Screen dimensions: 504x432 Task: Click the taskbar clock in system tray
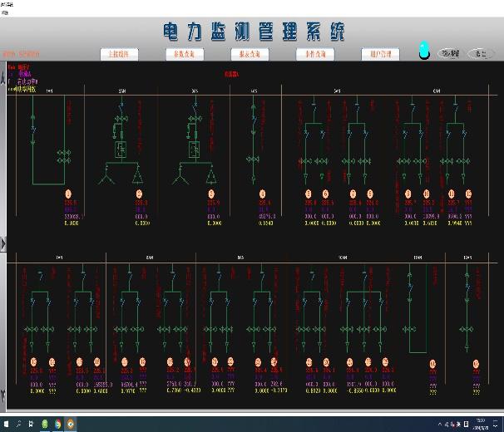pos(482,425)
